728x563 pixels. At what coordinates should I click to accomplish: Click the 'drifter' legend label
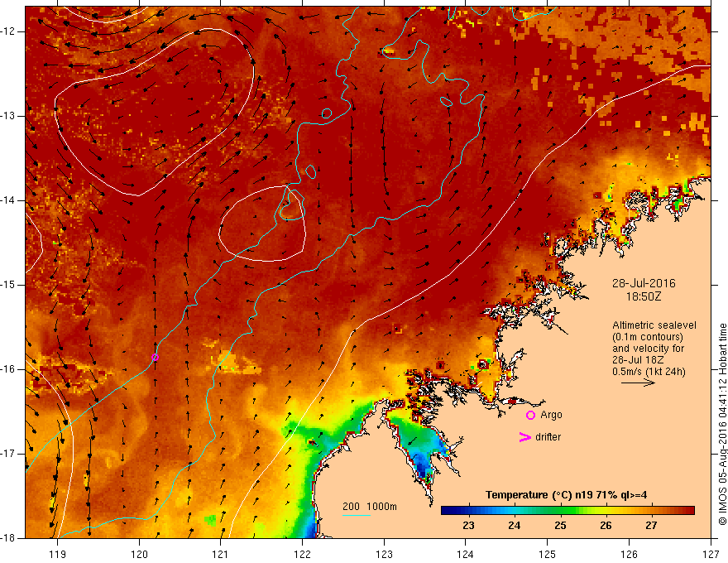(x=548, y=437)
